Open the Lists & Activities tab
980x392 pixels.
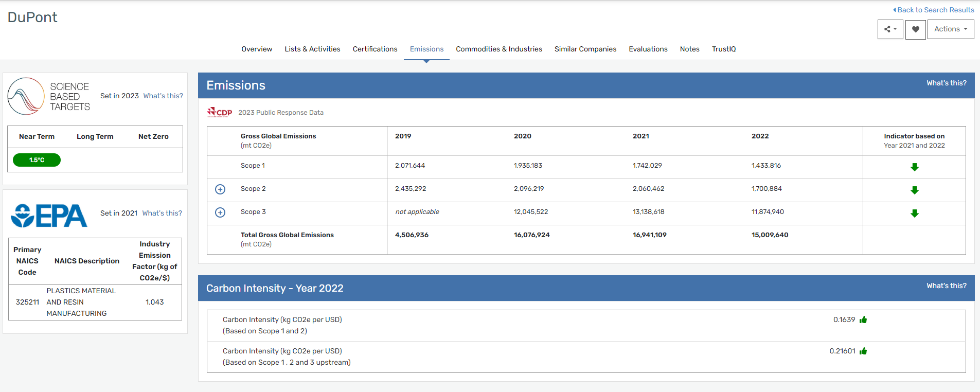tap(312, 49)
